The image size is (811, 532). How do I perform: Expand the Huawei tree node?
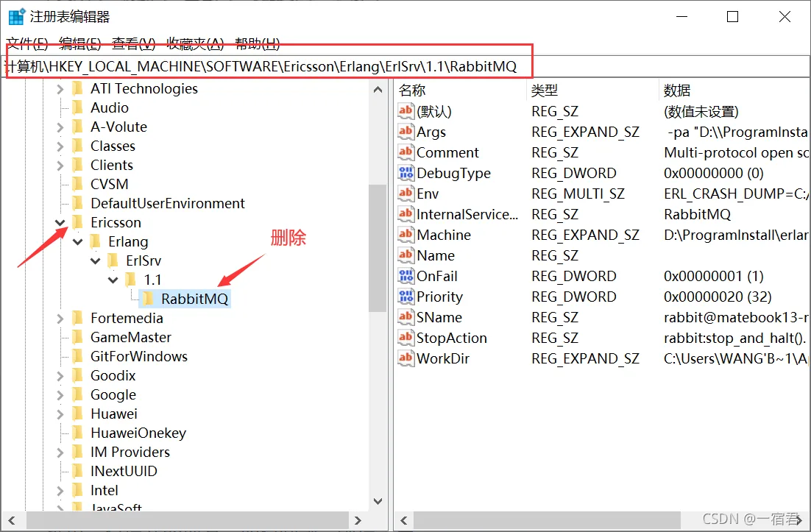[60, 414]
